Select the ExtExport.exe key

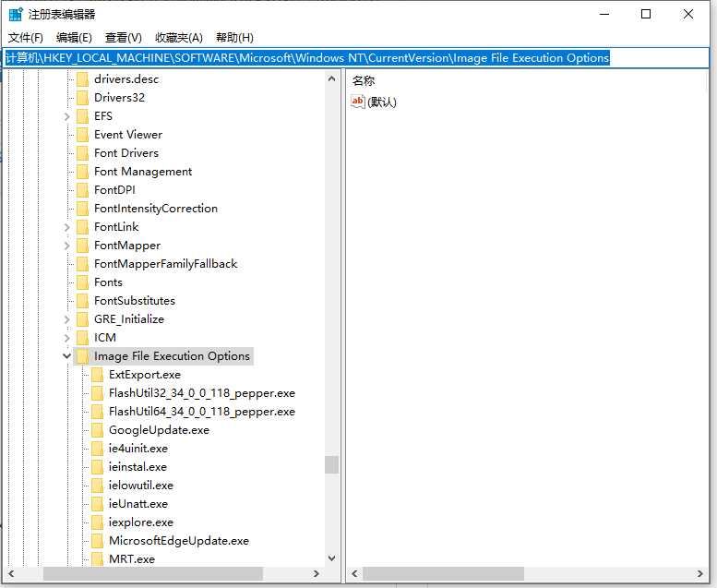144,375
